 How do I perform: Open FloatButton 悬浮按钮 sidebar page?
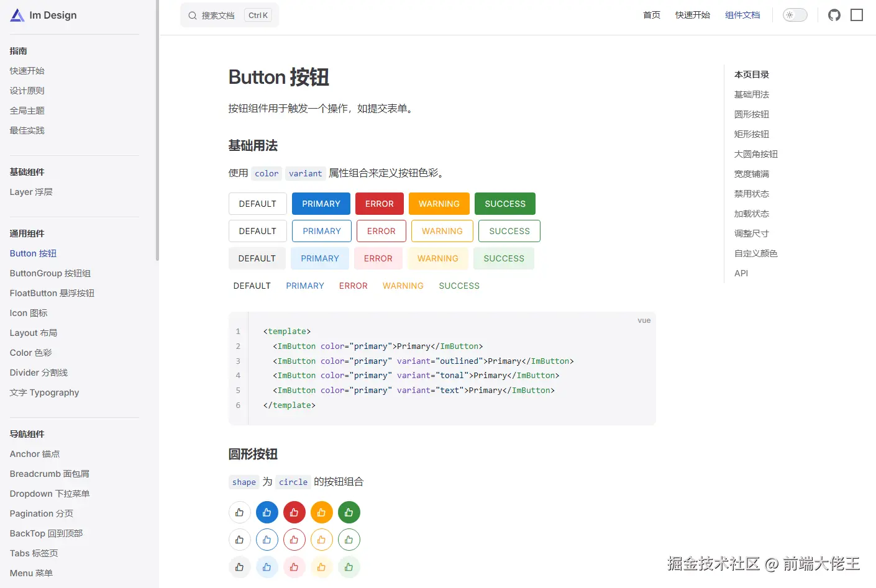[52, 293]
